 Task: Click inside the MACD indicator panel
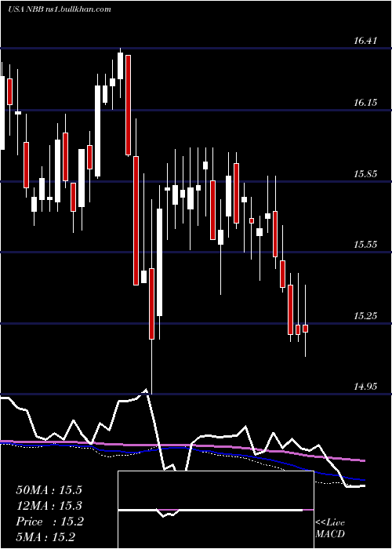click(216, 510)
